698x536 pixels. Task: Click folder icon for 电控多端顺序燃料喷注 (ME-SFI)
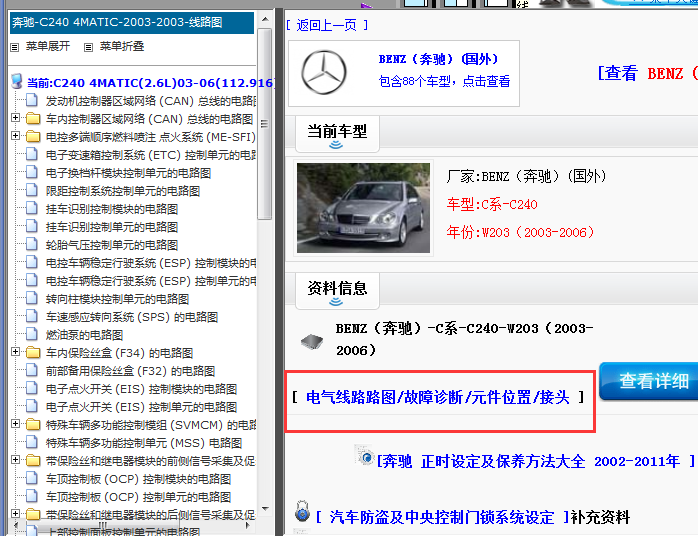(33, 136)
